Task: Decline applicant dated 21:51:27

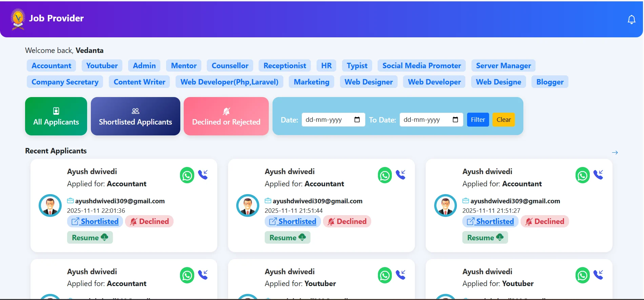Action: 545,221
